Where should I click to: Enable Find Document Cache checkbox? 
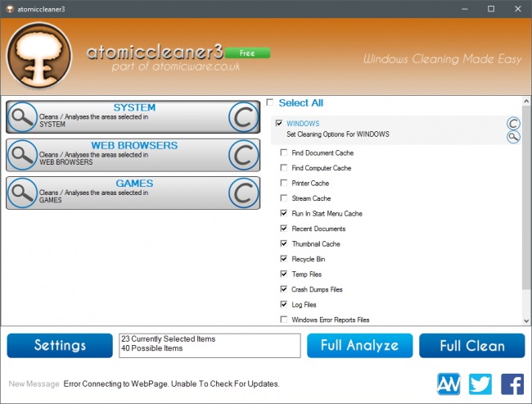284,152
